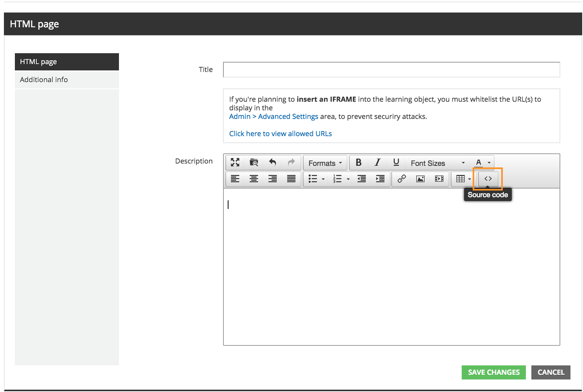The width and height of the screenshot is (583, 392).
Task: Justify the text alignment
Action: [291, 179]
